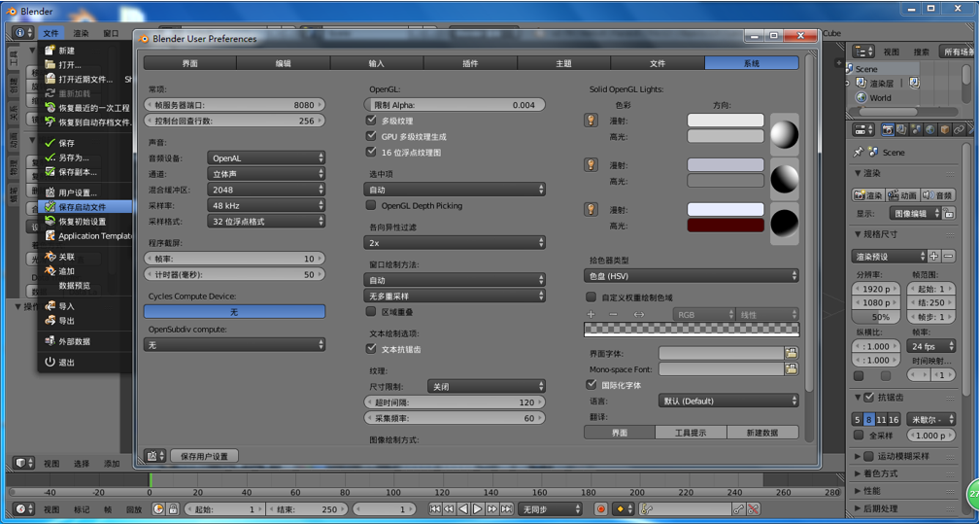Open render layers tab in properties editor
The height and width of the screenshot is (524, 980).
(x=901, y=129)
